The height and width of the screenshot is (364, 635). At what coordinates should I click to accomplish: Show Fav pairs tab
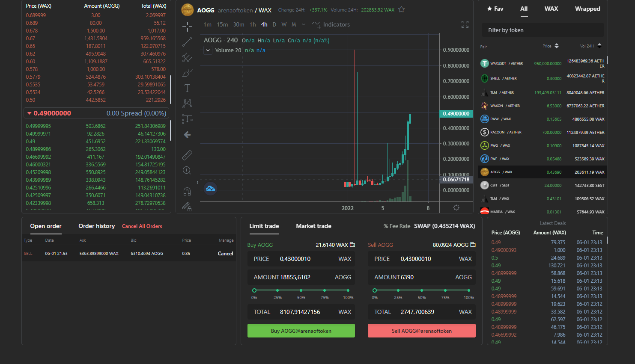pyautogui.click(x=495, y=9)
